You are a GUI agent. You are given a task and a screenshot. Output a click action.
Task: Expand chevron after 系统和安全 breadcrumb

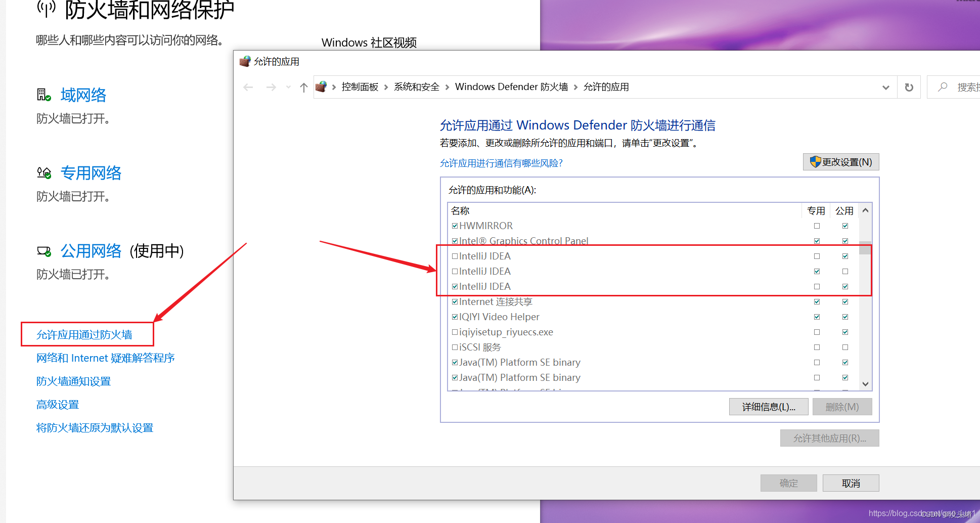coord(448,87)
